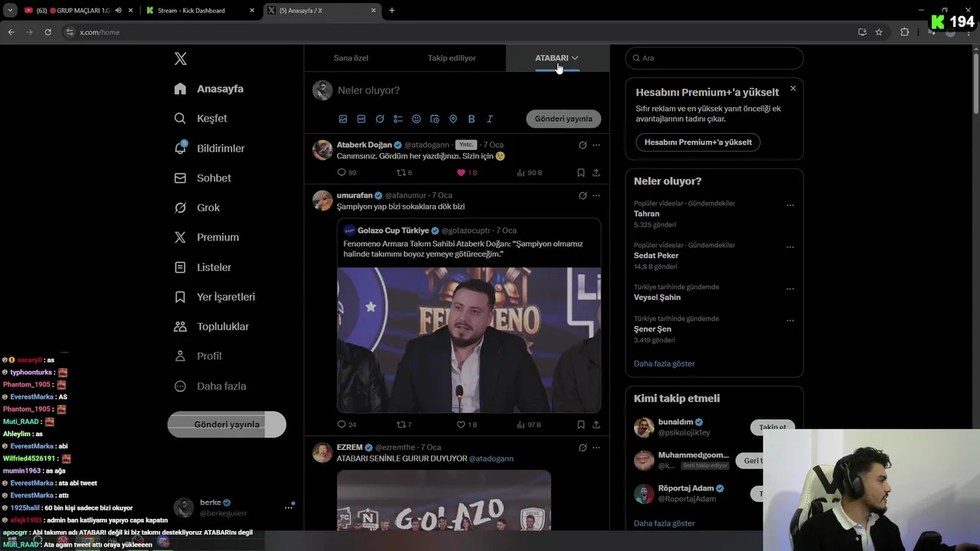Add a GIF to post
This screenshot has height=551, width=980.
click(x=361, y=119)
